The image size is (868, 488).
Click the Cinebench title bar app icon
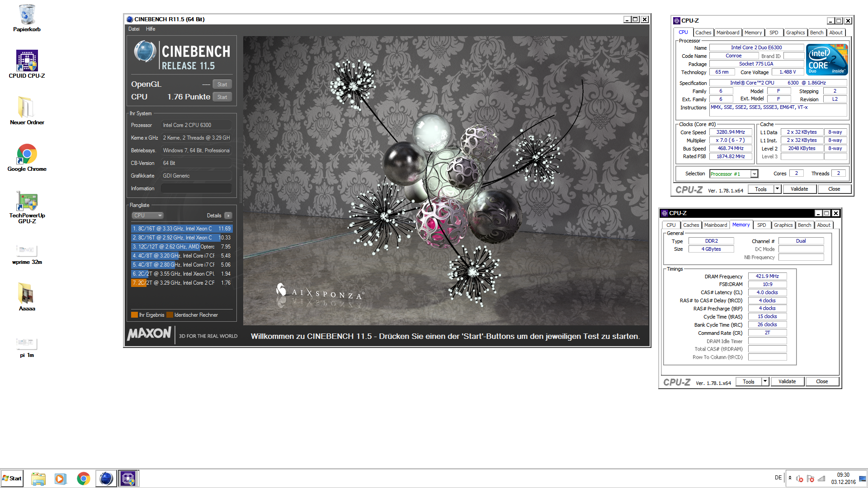click(130, 19)
